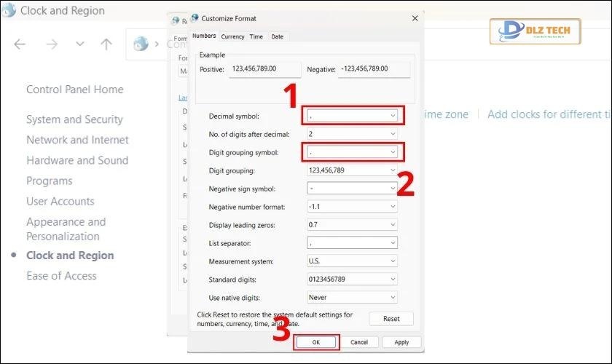Click the Apply button
The width and height of the screenshot is (612, 364).
pyautogui.click(x=401, y=341)
